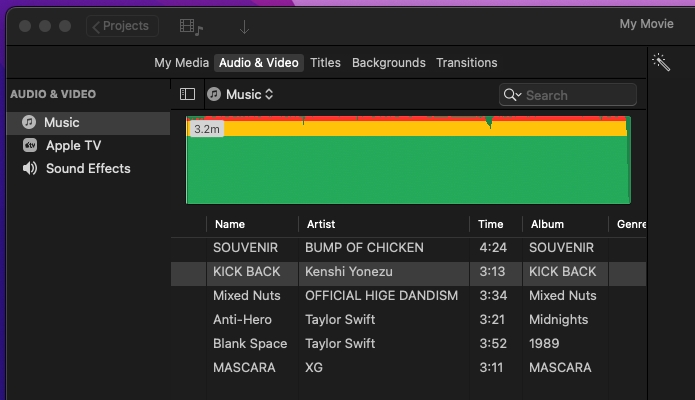Viewport: 695px width, 400px height.
Task: Toggle the sidebar visibility button
Action: click(187, 94)
